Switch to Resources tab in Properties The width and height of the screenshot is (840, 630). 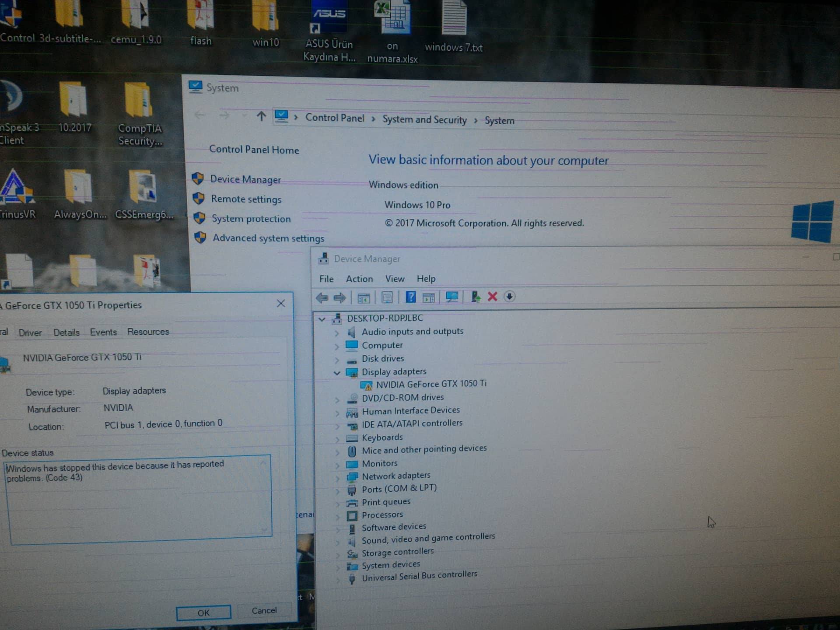pyautogui.click(x=148, y=332)
